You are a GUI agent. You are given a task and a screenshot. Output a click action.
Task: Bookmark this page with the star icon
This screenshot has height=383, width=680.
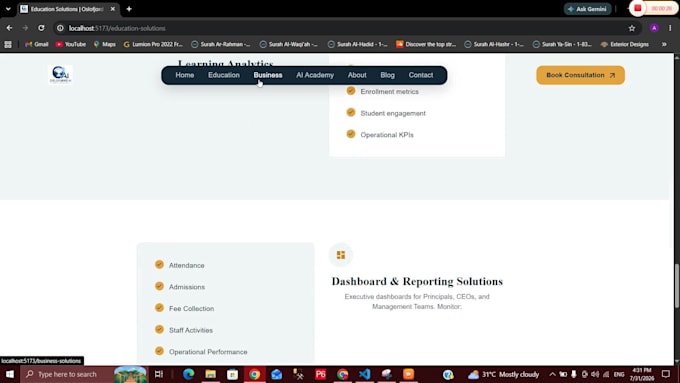[631, 28]
